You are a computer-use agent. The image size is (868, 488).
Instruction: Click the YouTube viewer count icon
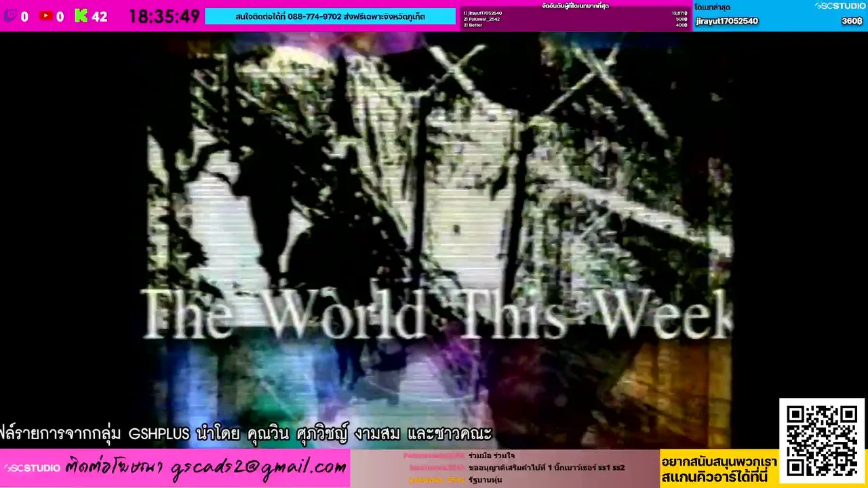(x=46, y=16)
